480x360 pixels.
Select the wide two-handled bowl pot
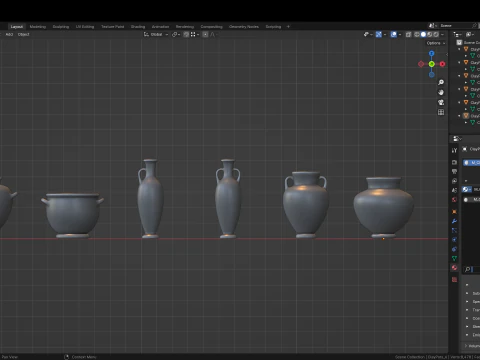72,215
